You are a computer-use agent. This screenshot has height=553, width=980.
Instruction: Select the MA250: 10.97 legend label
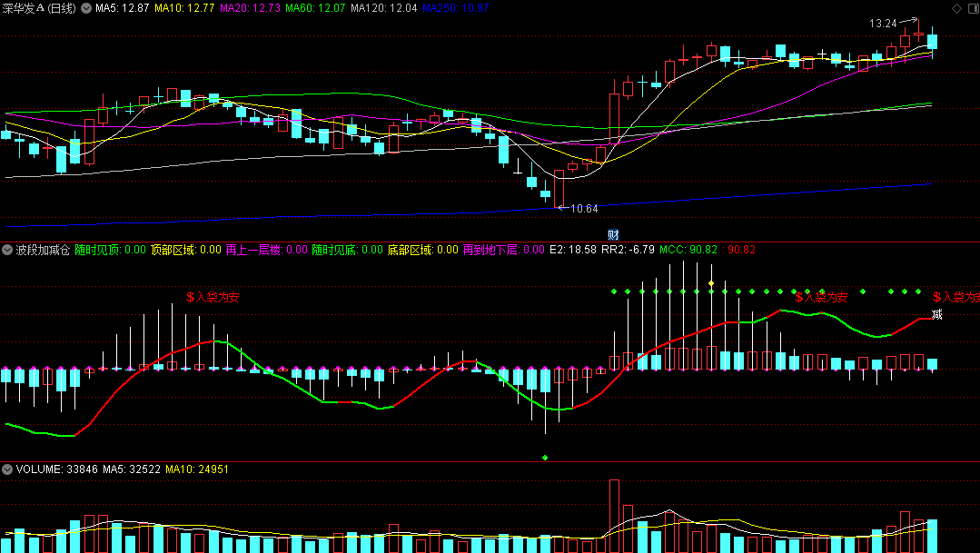point(456,8)
